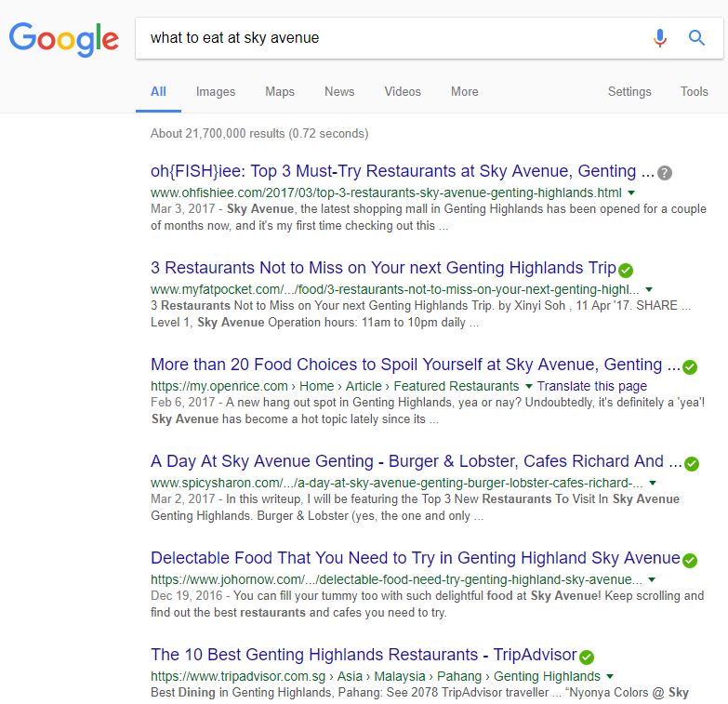The image size is (728, 704).
Task: Open the Settings menu
Action: pos(629,91)
